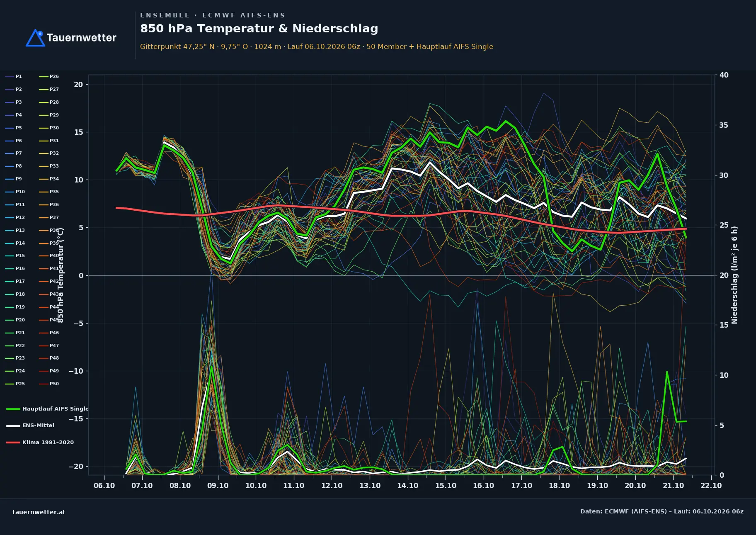The width and height of the screenshot is (756, 535).
Task: Click the 35 value on the precipitation axis
Action: click(724, 125)
